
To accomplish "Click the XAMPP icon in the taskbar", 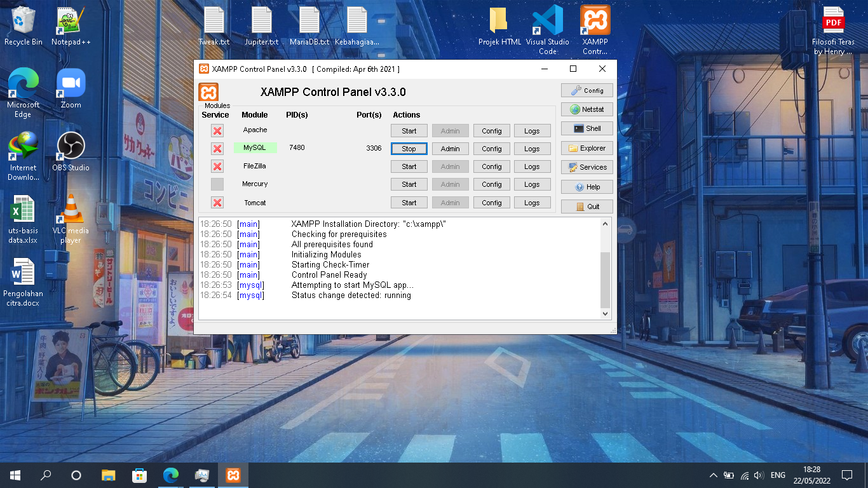I will [233, 475].
